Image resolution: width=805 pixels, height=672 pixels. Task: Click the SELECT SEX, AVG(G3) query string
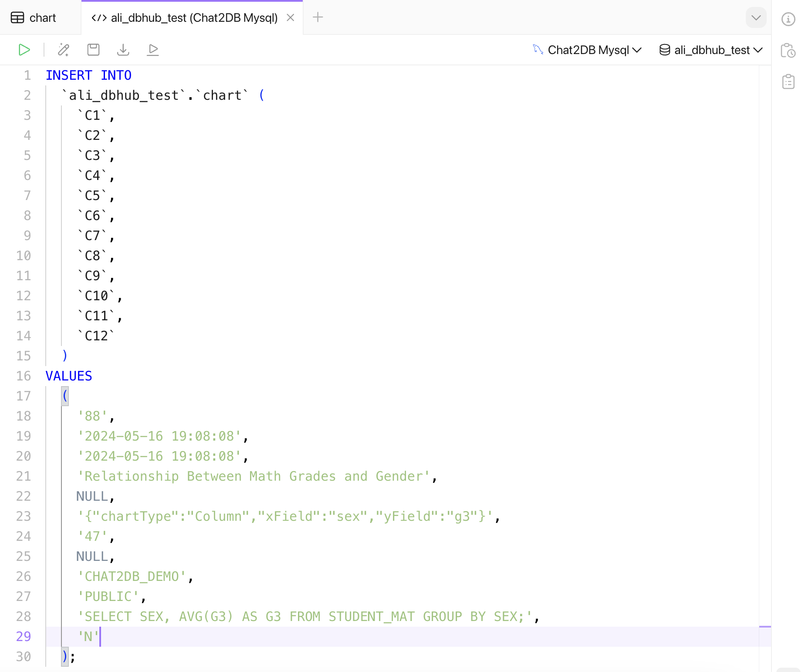tap(305, 617)
